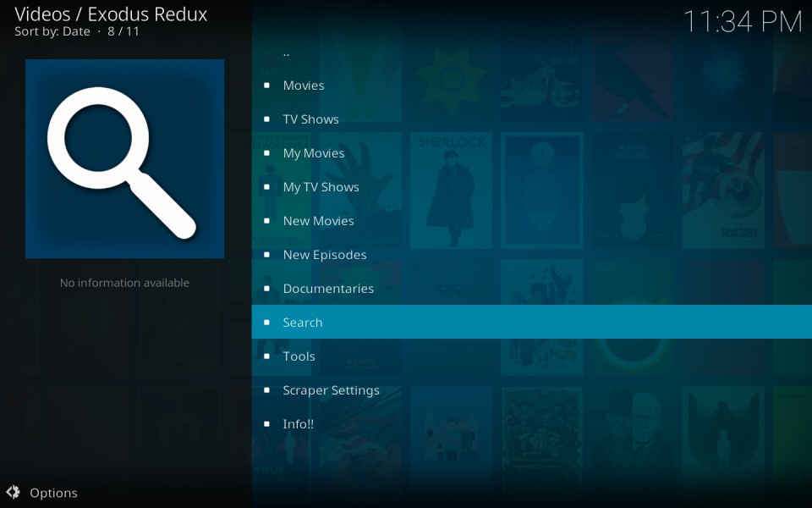The height and width of the screenshot is (508, 812).
Task: Click the bullet icon beside TV Shows
Action: click(266, 119)
